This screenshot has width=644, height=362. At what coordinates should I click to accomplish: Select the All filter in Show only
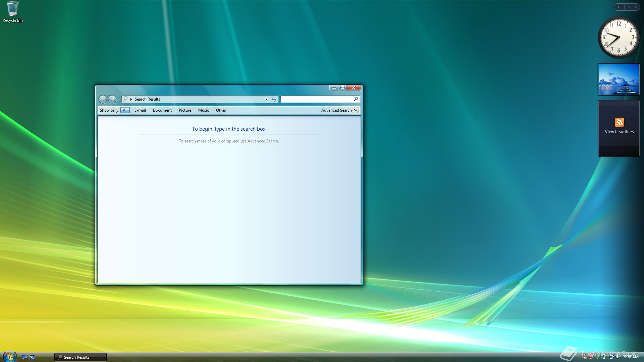pyautogui.click(x=125, y=110)
